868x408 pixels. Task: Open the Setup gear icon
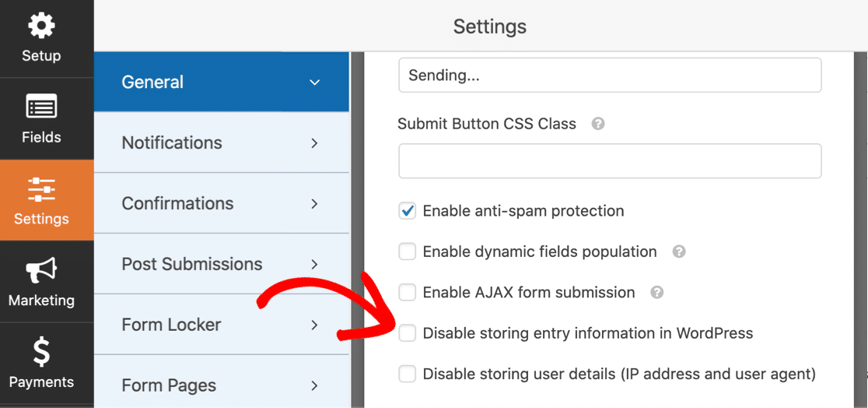[41, 26]
